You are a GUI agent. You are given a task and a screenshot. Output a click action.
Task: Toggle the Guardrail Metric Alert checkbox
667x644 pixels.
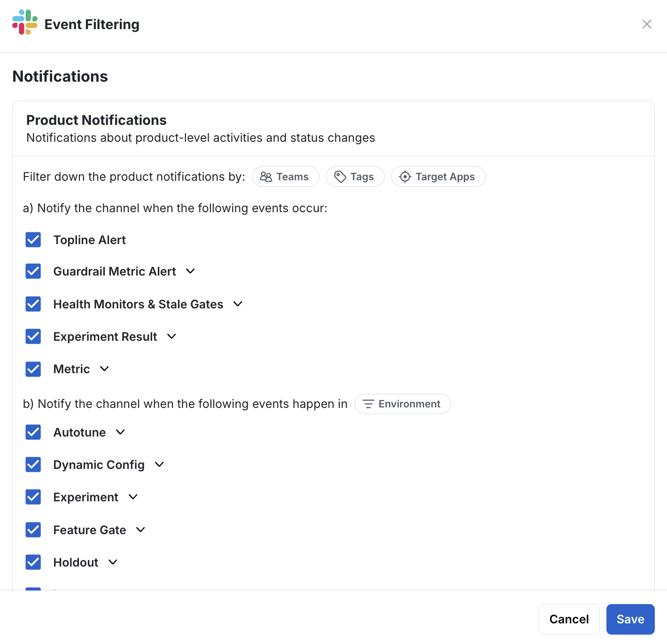(x=33, y=271)
